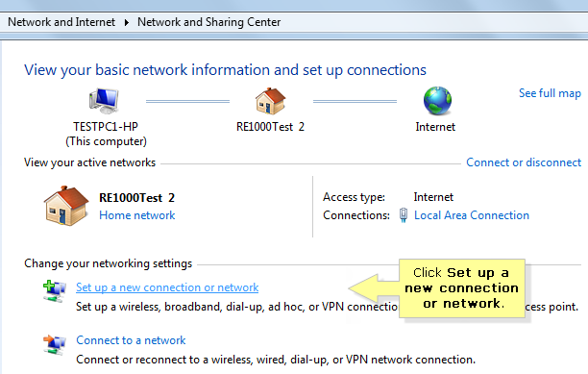Click the Internet globe icon
Viewport: 588px width, 374px height.
[x=437, y=101]
